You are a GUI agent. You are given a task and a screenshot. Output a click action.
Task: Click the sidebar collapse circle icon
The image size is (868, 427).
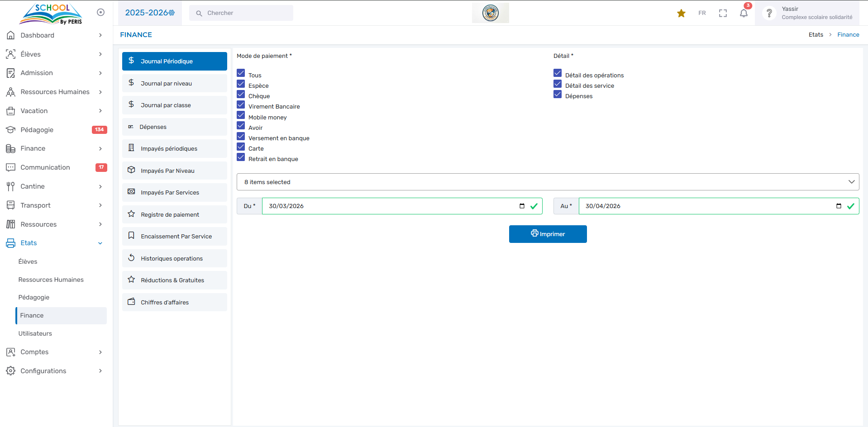tap(100, 12)
